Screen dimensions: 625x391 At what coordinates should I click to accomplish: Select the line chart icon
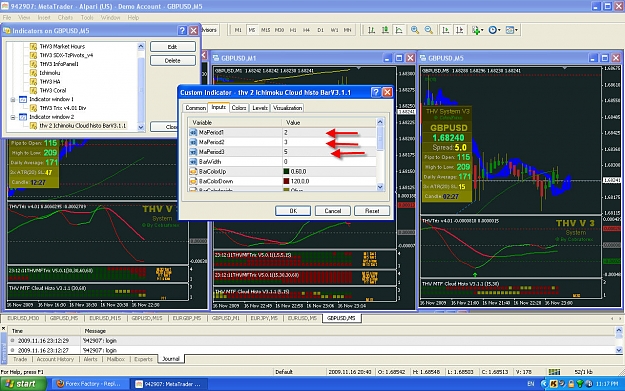[399, 30]
